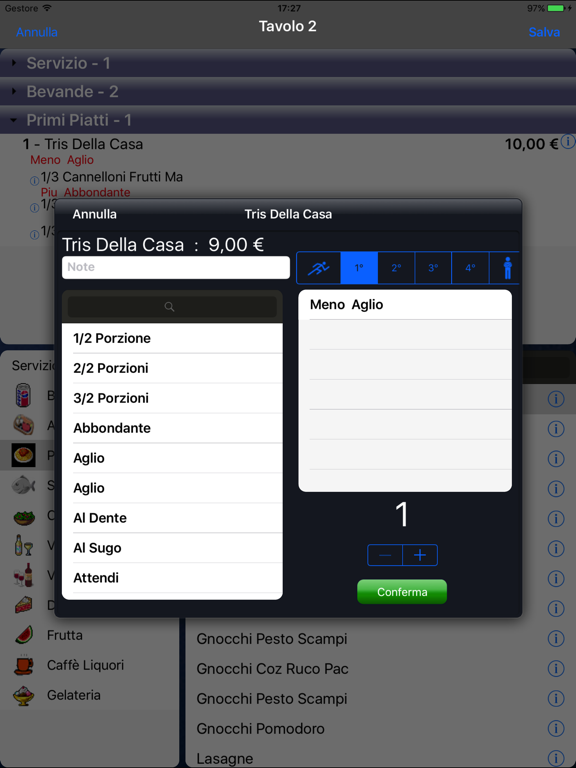Choose the 1/2 Porzione variation
The image size is (576, 768).
(x=172, y=338)
